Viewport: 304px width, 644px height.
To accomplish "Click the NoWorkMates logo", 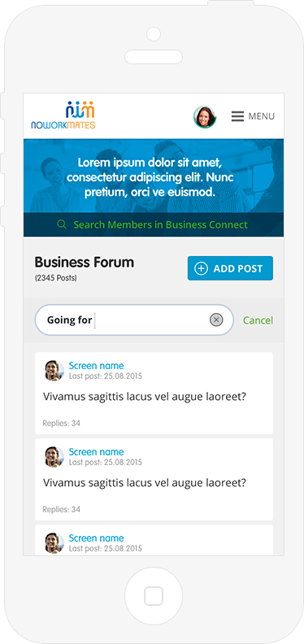I will 63,115.
